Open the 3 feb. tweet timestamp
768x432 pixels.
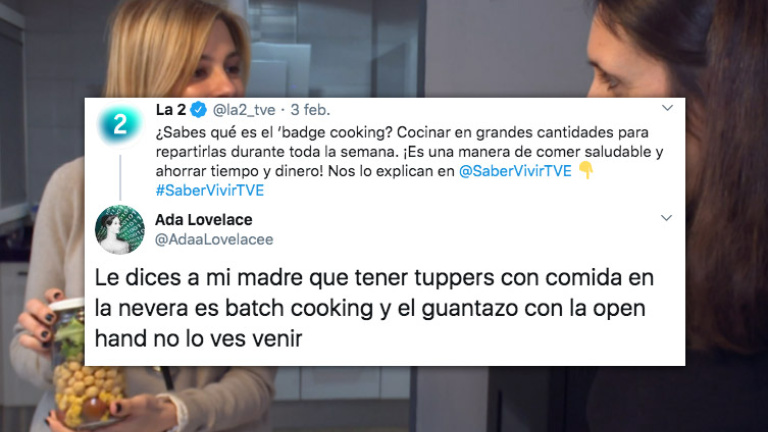pos(311,110)
